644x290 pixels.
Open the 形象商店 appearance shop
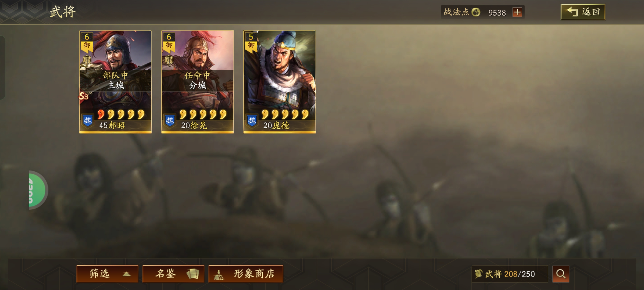246,274
